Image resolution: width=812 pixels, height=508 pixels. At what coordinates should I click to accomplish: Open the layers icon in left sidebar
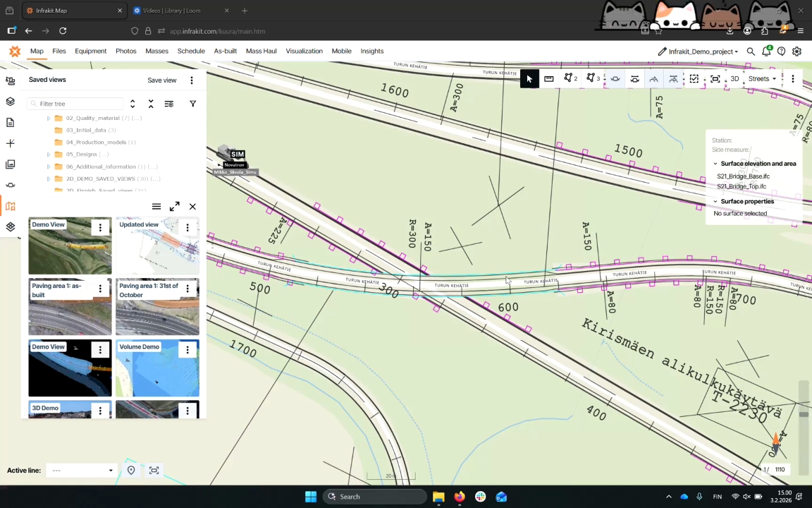pyautogui.click(x=10, y=102)
